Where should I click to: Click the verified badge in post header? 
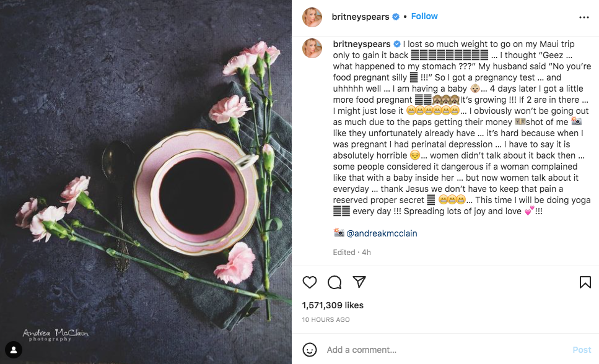tap(396, 17)
